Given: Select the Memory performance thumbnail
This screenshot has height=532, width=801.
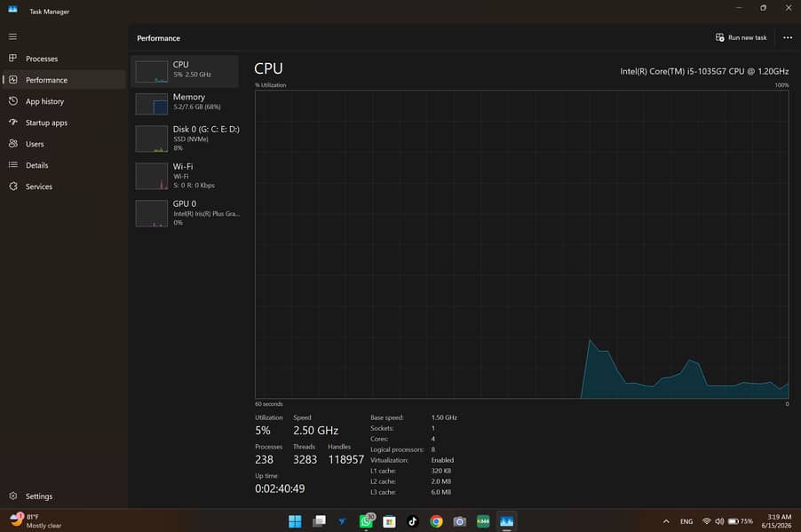Looking at the screenshot, I should (152, 104).
